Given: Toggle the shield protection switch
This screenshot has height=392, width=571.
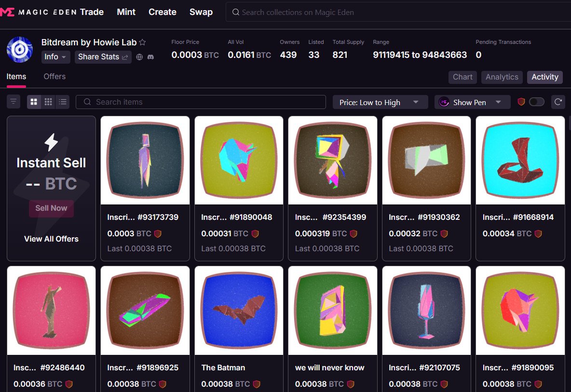Looking at the screenshot, I should point(537,102).
